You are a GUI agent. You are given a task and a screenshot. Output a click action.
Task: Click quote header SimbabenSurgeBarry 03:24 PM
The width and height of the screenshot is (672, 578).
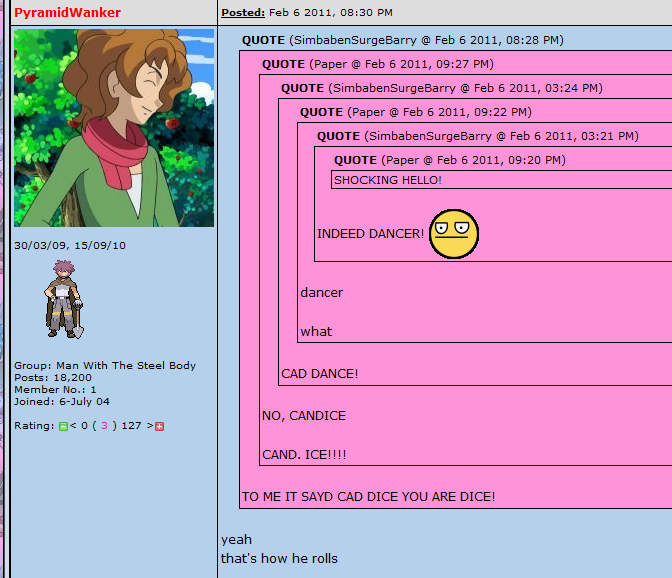[x=441, y=88]
